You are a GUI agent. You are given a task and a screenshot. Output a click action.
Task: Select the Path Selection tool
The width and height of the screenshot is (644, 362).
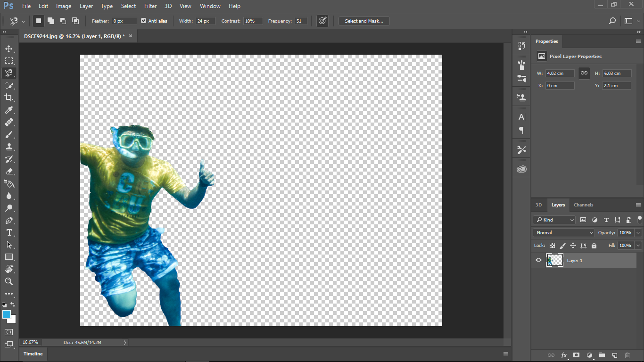coord(9,245)
